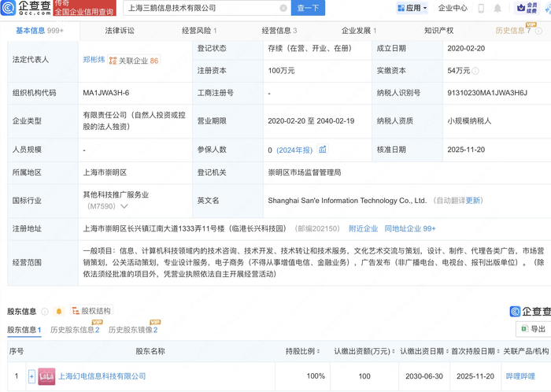Image resolution: width=551 pixels, height=392 pixels.
Task: Open the 知识产权 tab
Action: coord(438,31)
